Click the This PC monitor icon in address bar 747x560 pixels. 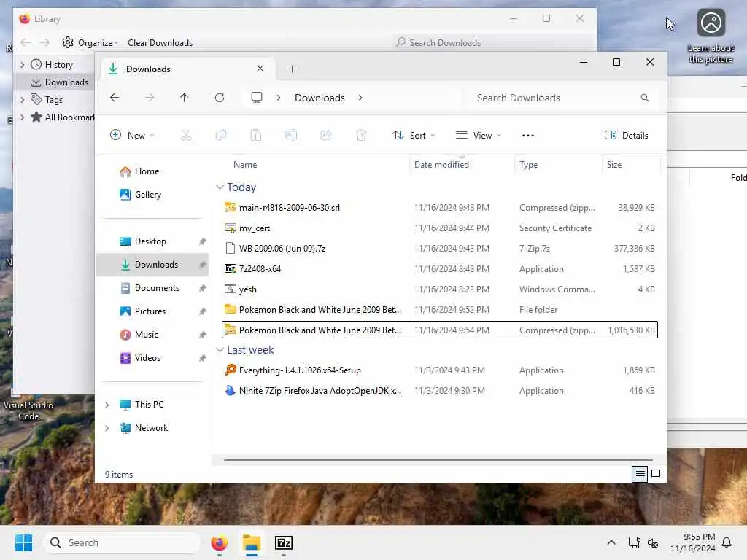[x=257, y=98]
